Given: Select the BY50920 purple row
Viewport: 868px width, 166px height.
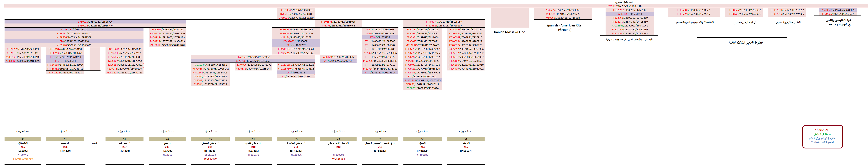Looking at the screenshot, I should (x=95, y=22).
